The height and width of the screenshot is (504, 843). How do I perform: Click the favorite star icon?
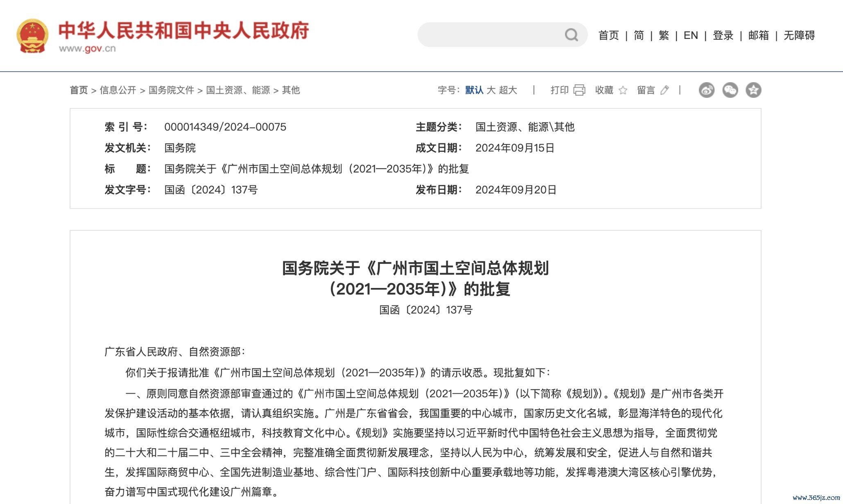tap(623, 90)
